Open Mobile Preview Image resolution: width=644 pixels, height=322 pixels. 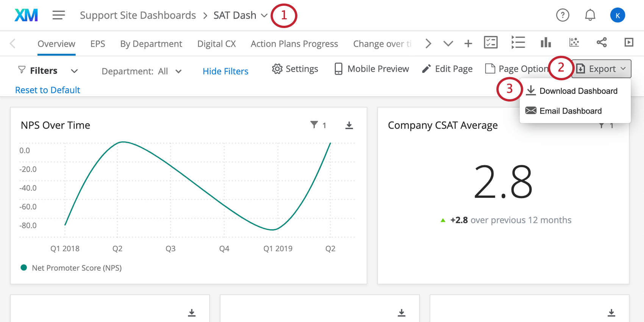tap(372, 69)
